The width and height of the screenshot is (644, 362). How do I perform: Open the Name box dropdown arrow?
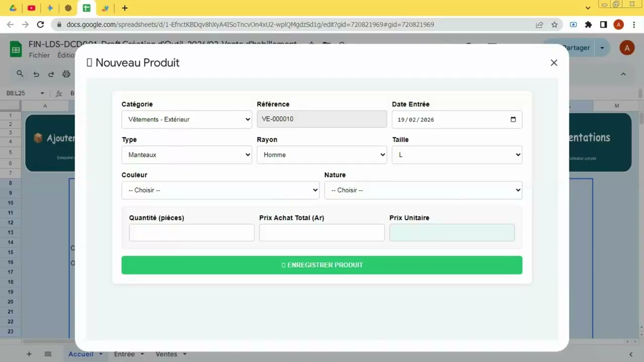tap(42, 93)
